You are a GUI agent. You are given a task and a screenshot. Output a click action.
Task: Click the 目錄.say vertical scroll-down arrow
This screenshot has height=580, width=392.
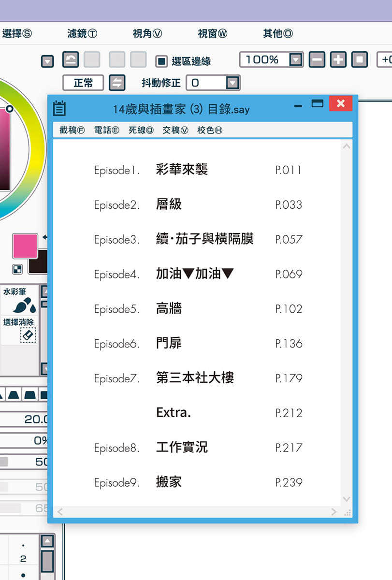(347, 499)
